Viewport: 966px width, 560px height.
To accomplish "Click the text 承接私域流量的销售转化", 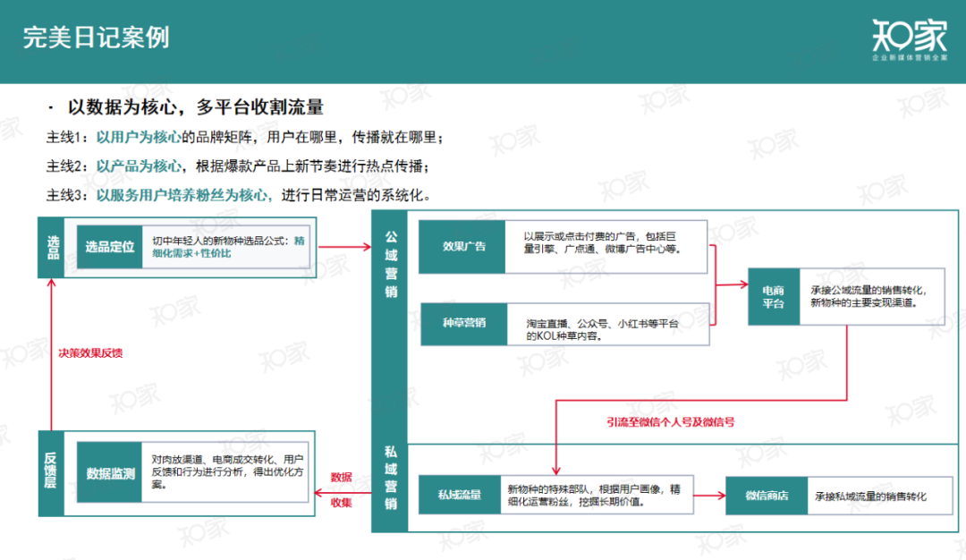I will 870,496.
